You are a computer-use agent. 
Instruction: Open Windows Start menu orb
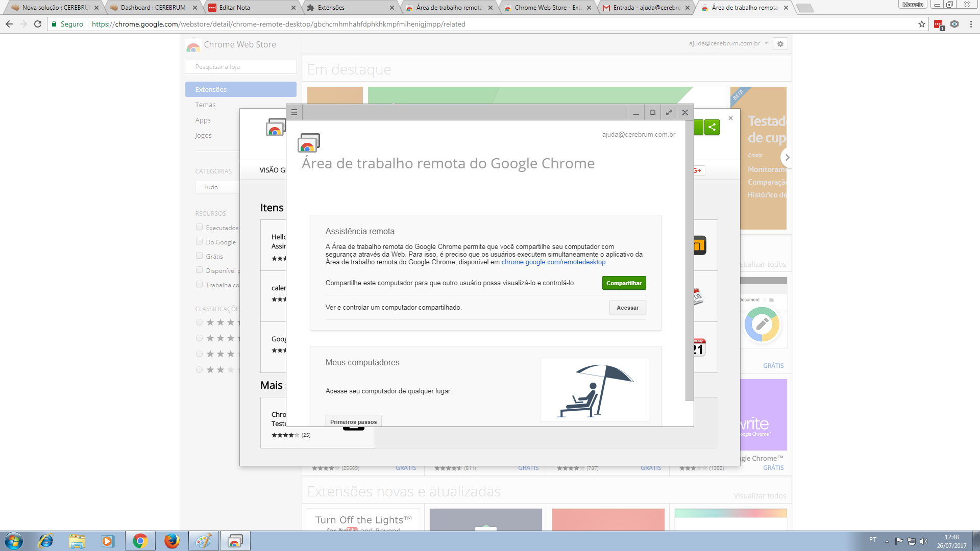click(14, 541)
